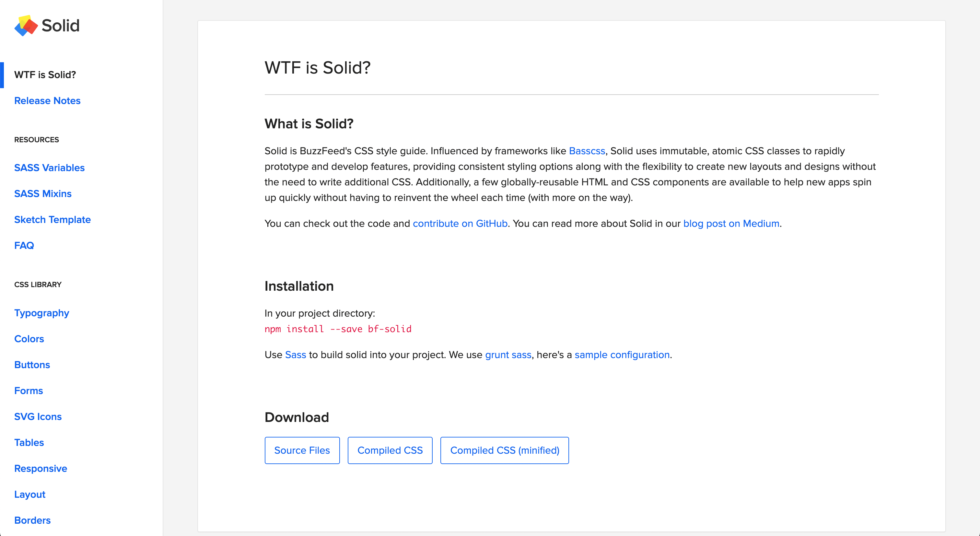This screenshot has width=980, height=536.
Task: Follow the Basscss link
Action: 587,151
